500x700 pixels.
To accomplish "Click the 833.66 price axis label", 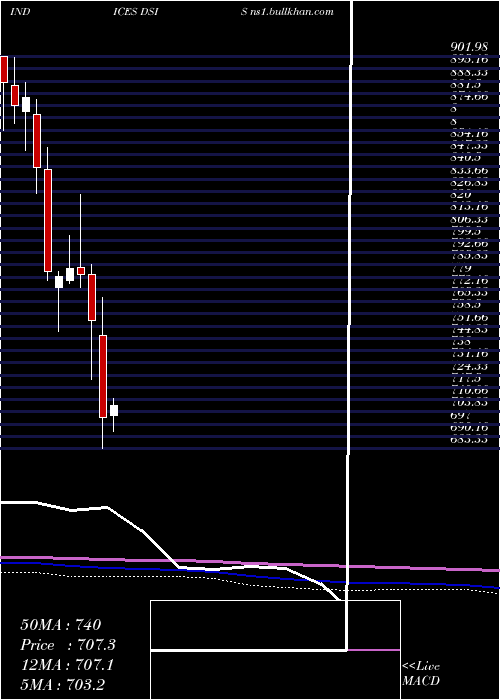I will 468,170.
